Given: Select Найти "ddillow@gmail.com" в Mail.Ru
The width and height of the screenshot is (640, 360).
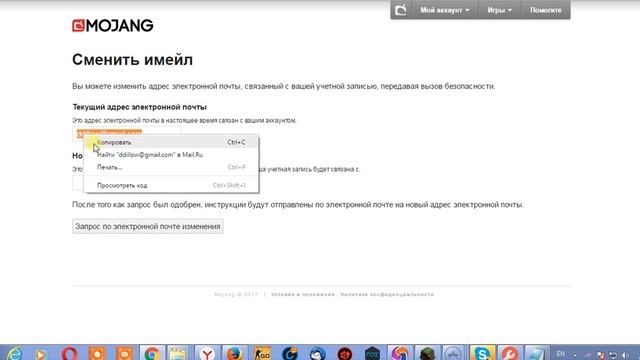Looking at the screenshot, I should 171,155.
